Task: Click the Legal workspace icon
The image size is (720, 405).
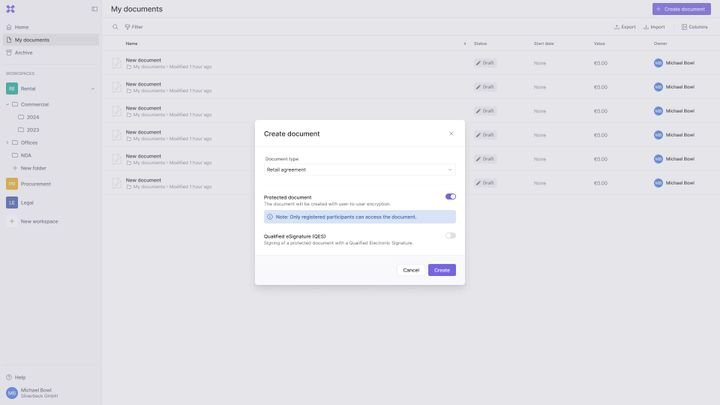Action: coord(12,203)
